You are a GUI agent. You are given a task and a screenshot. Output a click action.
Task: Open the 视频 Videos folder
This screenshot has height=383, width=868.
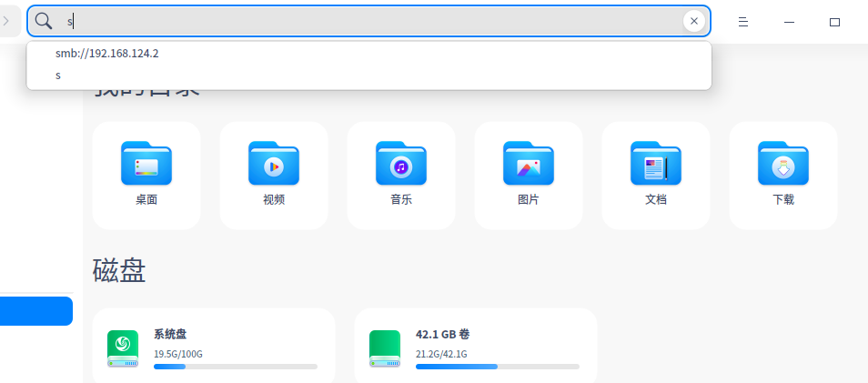(x=274, y=176)
